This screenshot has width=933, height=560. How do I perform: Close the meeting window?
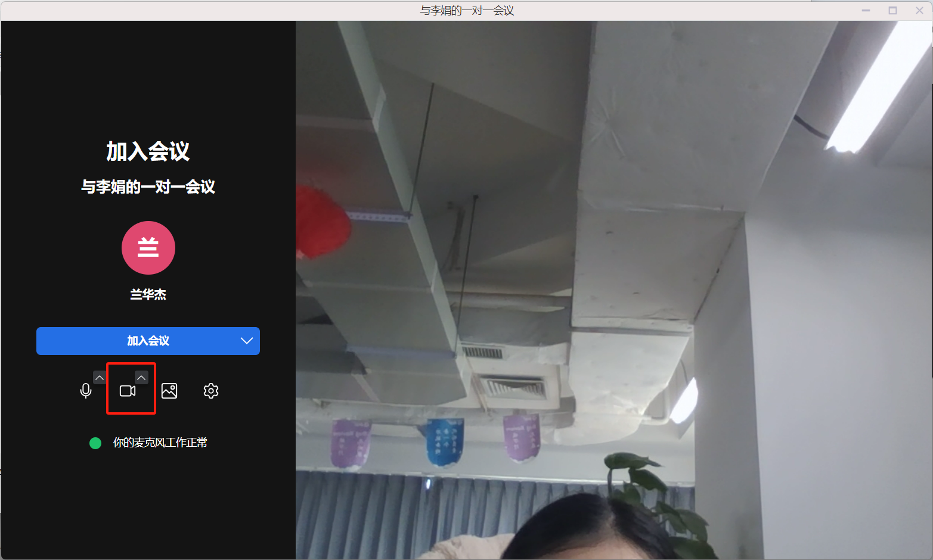point(919,11)
